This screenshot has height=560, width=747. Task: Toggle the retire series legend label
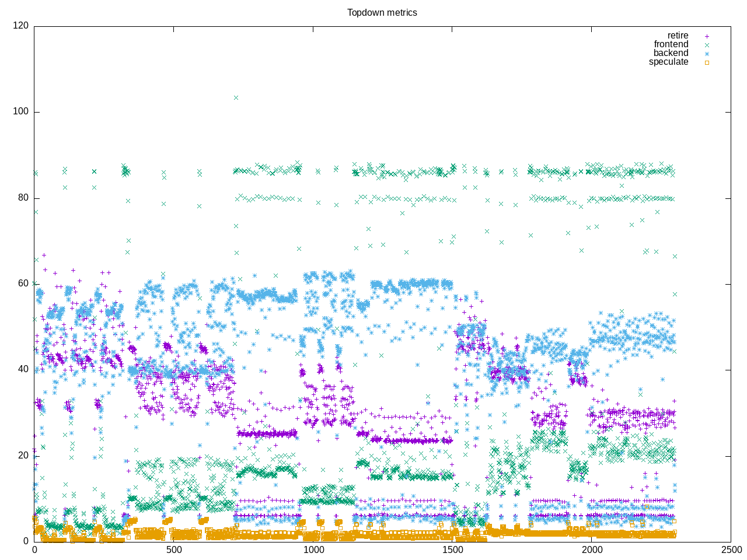pos(678,36)
